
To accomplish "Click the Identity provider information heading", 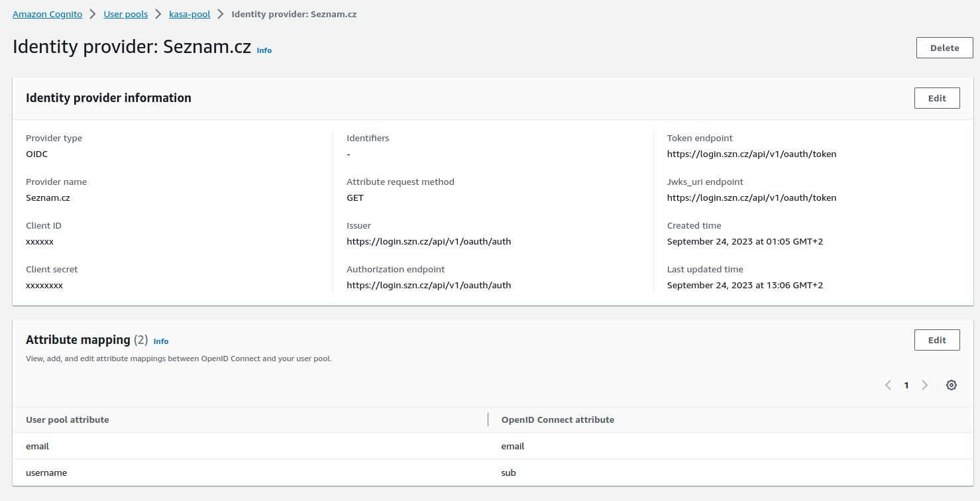I will (109, 98).
